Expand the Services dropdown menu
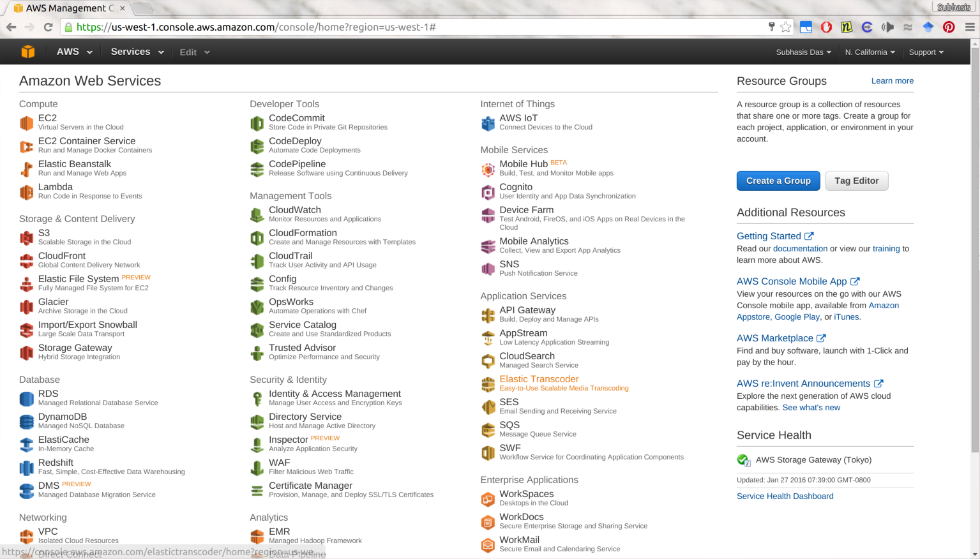 (x=137, y=52)
